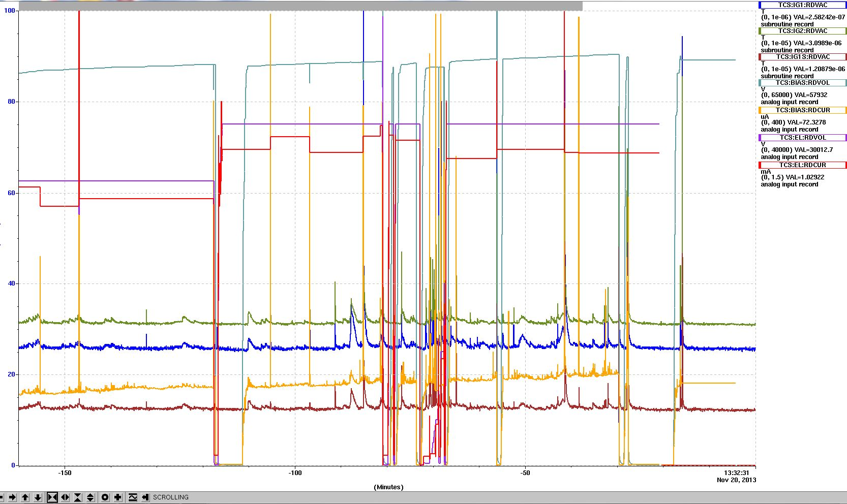Click the mA unit label

tap(766, 172)
